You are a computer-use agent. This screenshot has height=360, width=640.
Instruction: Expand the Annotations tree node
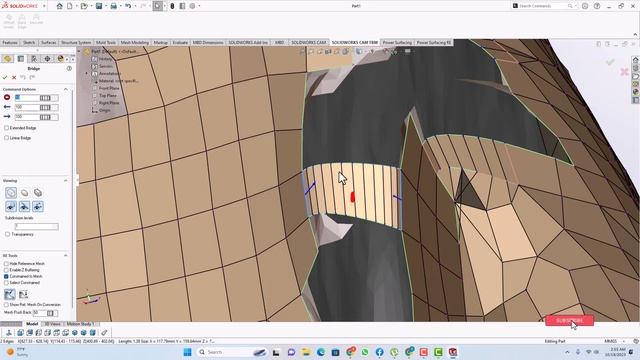pos(86,73)
